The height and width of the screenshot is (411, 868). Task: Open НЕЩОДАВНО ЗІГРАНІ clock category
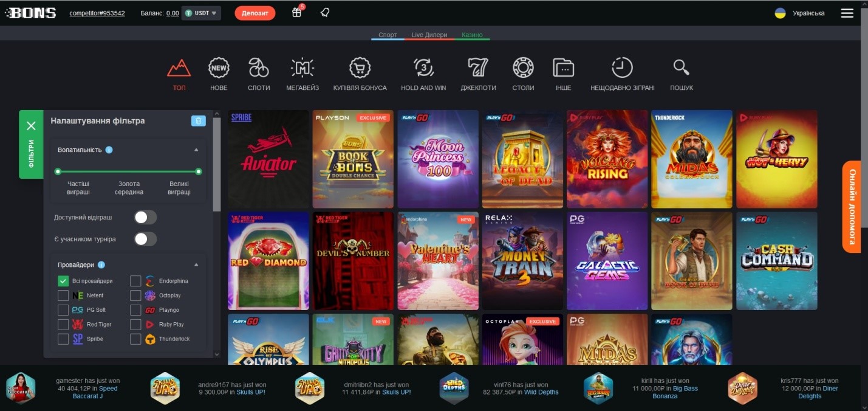click(x=622, y=67)
